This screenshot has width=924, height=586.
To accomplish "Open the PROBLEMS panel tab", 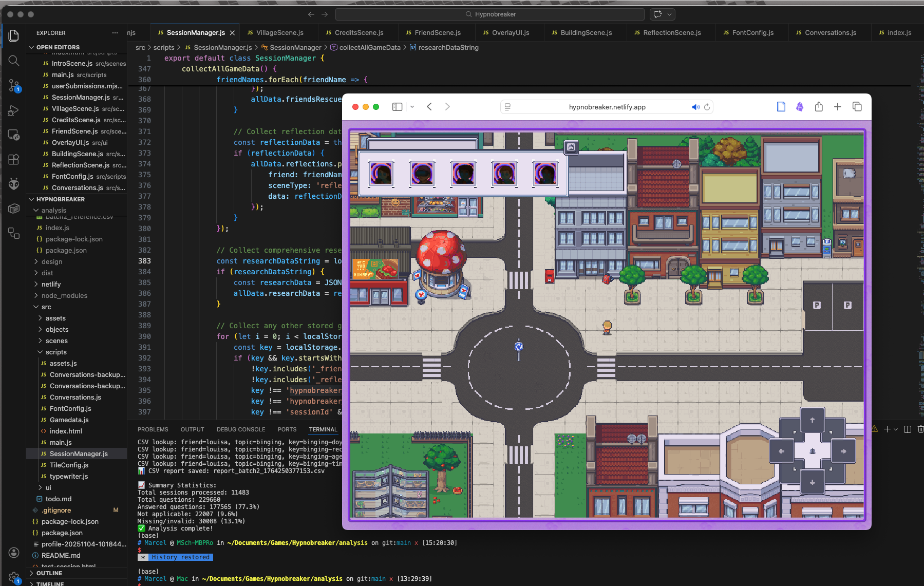I will (x=153, y=429).
